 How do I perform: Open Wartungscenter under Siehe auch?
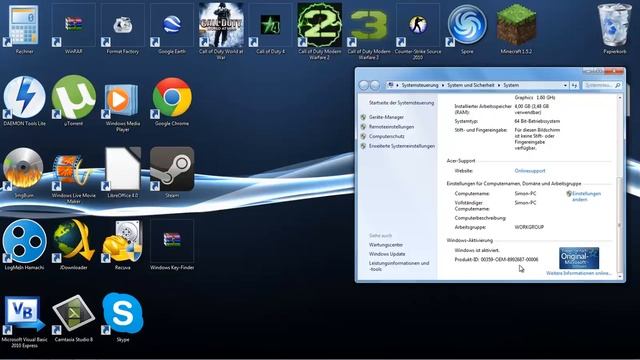tap(386, 245)
